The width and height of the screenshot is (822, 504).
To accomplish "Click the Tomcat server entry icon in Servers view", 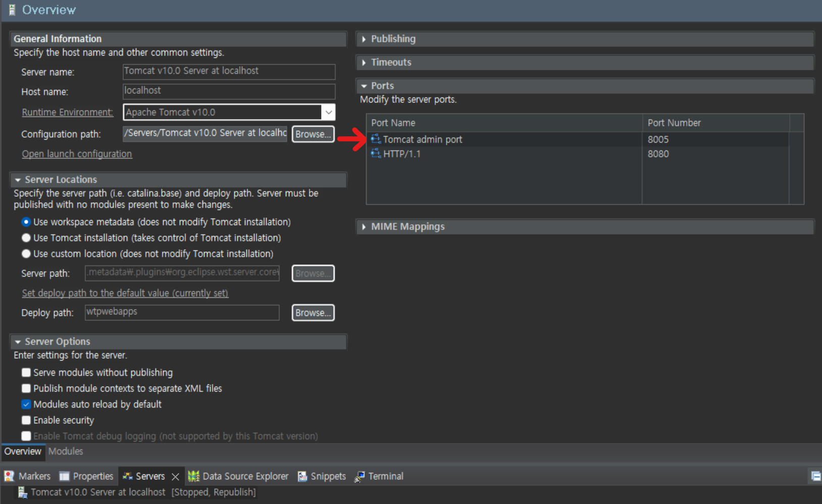I will coord(23,492).
